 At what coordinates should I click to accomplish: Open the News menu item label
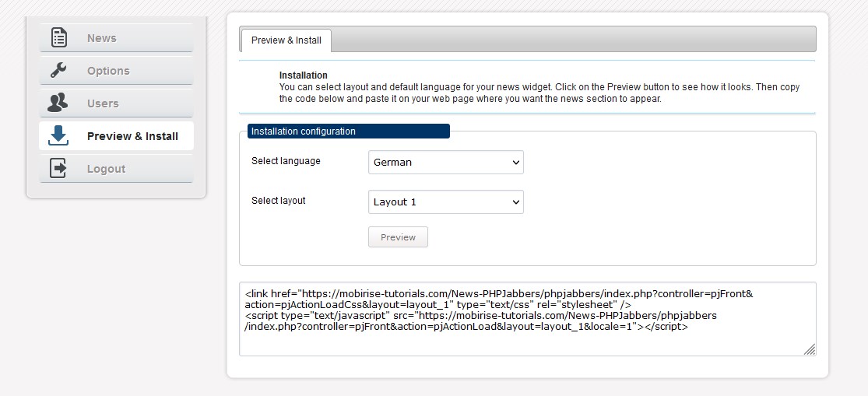tap(102, 38)
